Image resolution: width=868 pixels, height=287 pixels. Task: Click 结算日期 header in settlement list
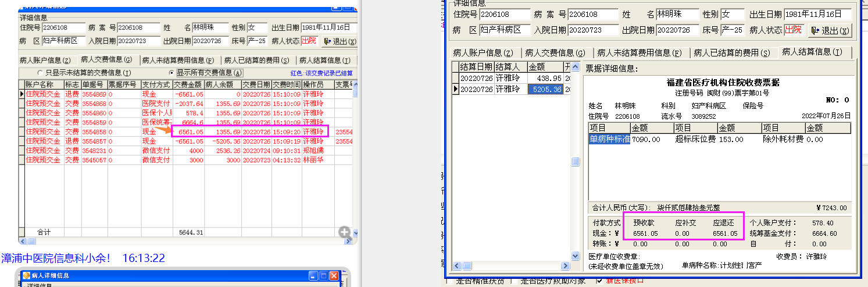pyautogui.click(x=477, y=67)
